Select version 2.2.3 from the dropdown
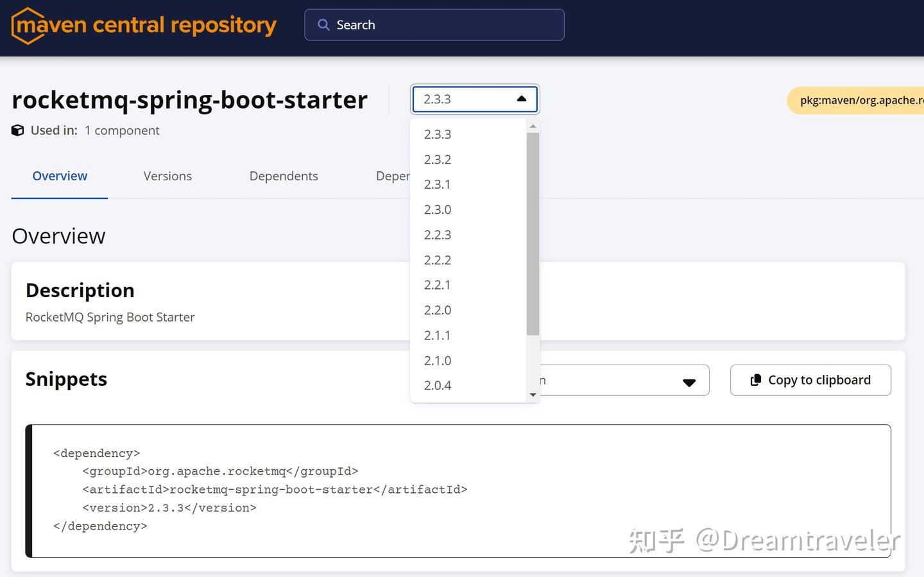The image size is (924, 577). pos(438,234)
